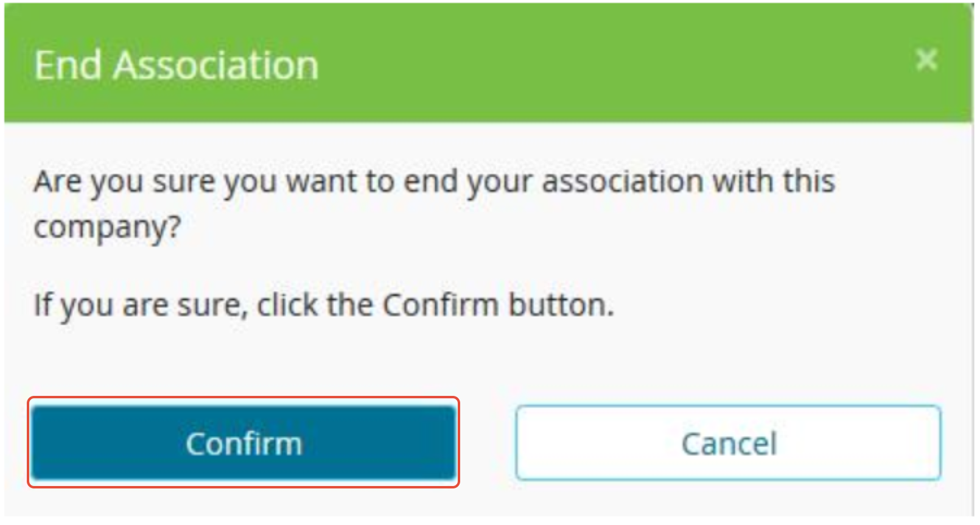This screenshot has width=980, height=525.
Task: Cancel ending the association
Action: 728,443
